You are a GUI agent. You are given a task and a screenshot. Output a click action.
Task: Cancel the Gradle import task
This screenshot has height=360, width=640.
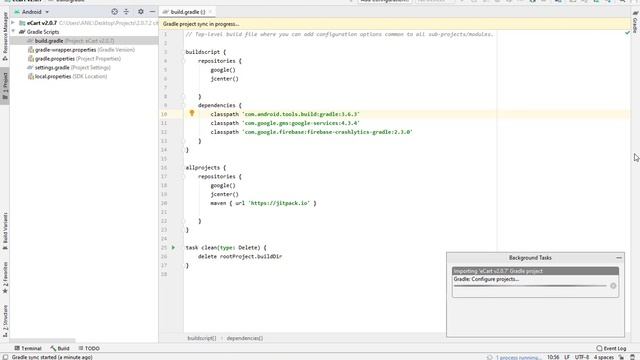click(613, 286)
